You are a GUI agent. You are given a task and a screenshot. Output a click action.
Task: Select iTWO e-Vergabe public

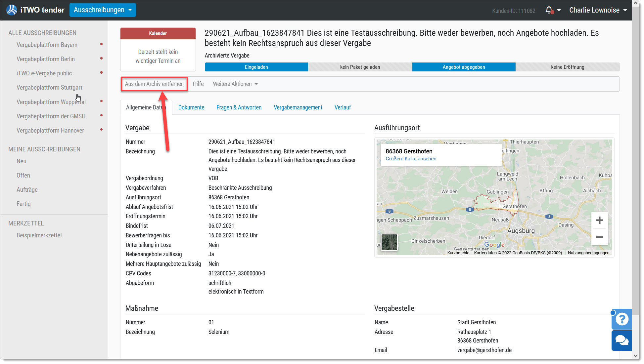44,73
